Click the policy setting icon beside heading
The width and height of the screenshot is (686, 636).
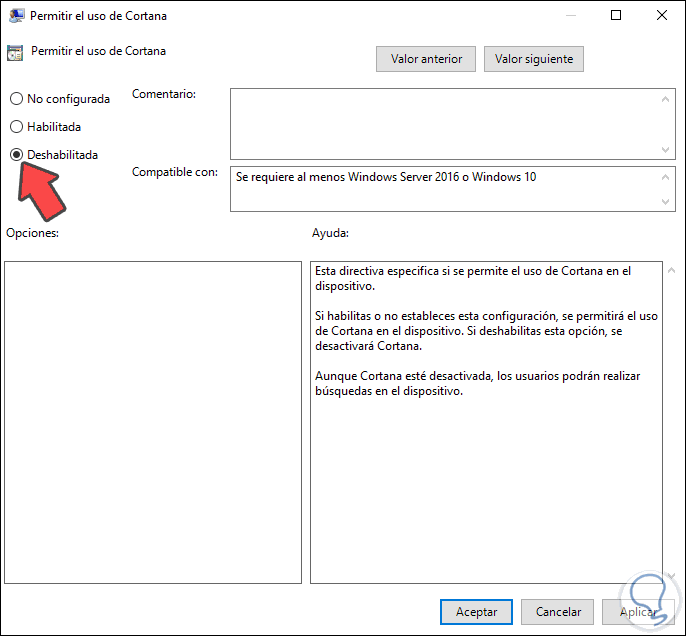pyautogui.click(x=15, y=53)
